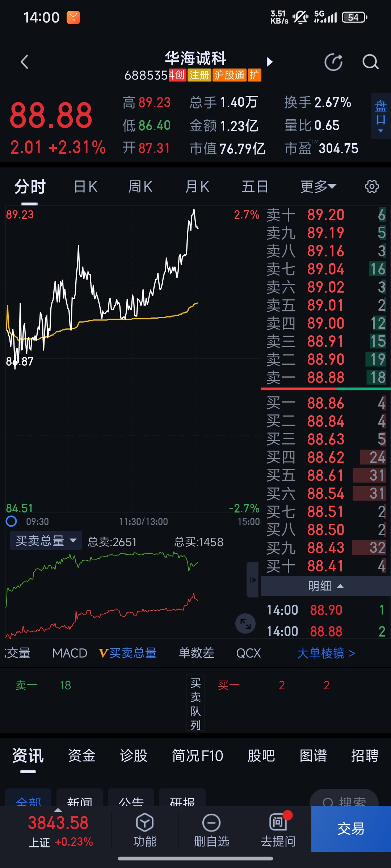Image resolution: width=391 pixels, height=868 pixels.
Task: Select 卖十 price 89.20 row
Action: click(325, 215)
